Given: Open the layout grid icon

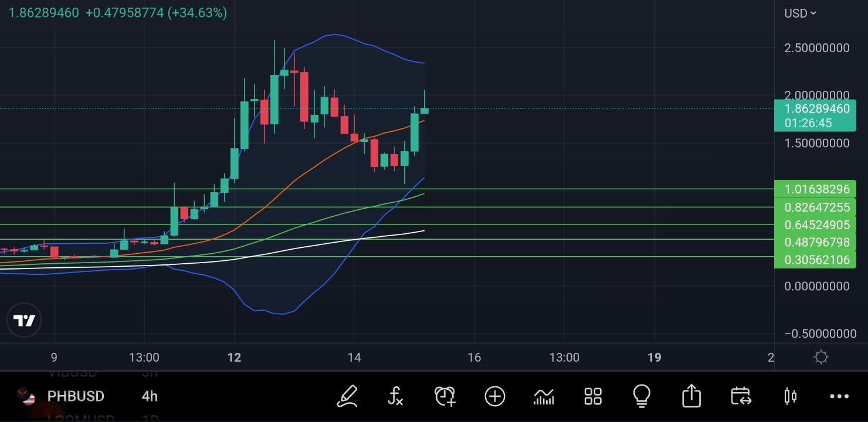Looking at the screenshot, I should (593, 397).
